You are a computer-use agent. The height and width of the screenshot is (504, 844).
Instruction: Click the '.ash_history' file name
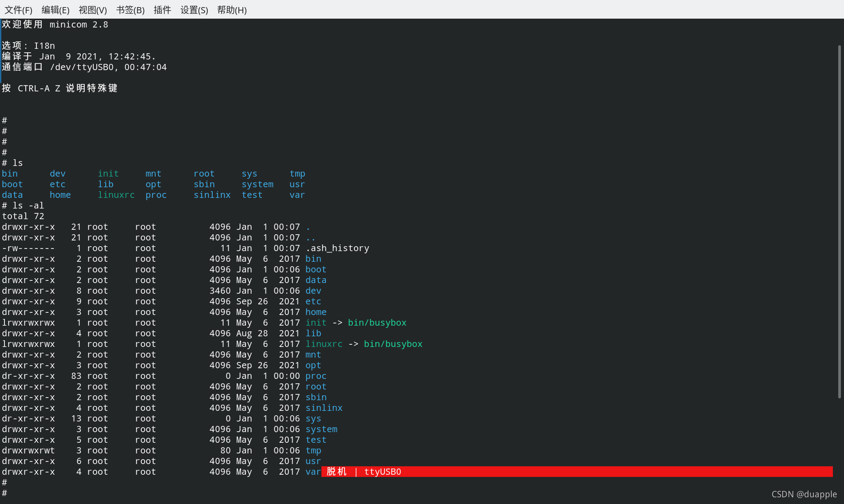[x=337, y=248]
